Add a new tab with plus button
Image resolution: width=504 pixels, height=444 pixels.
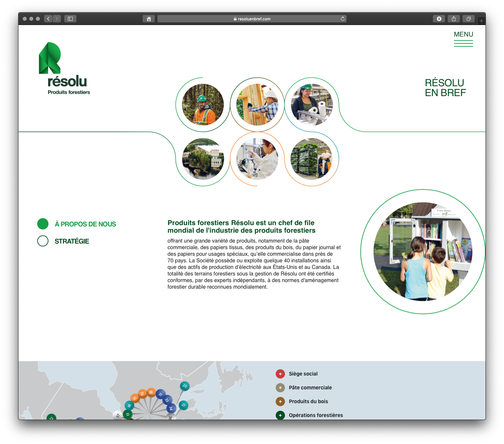[x=481, y=21]
